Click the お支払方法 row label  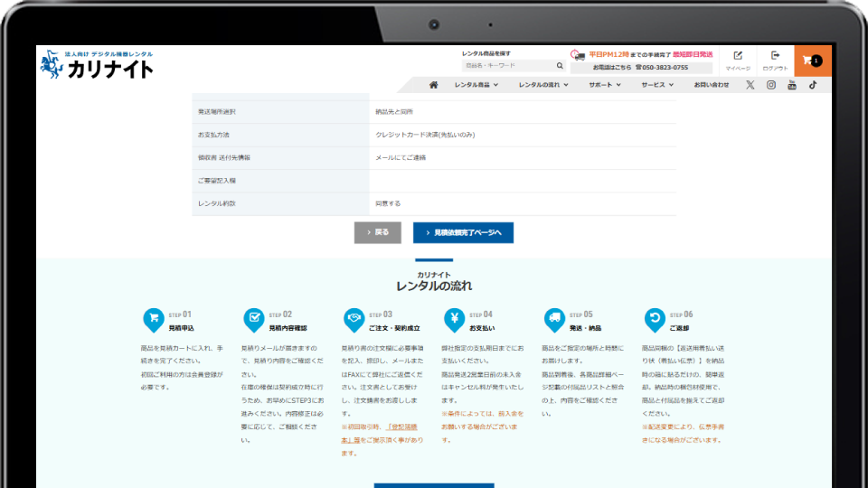tap(213, 135)
